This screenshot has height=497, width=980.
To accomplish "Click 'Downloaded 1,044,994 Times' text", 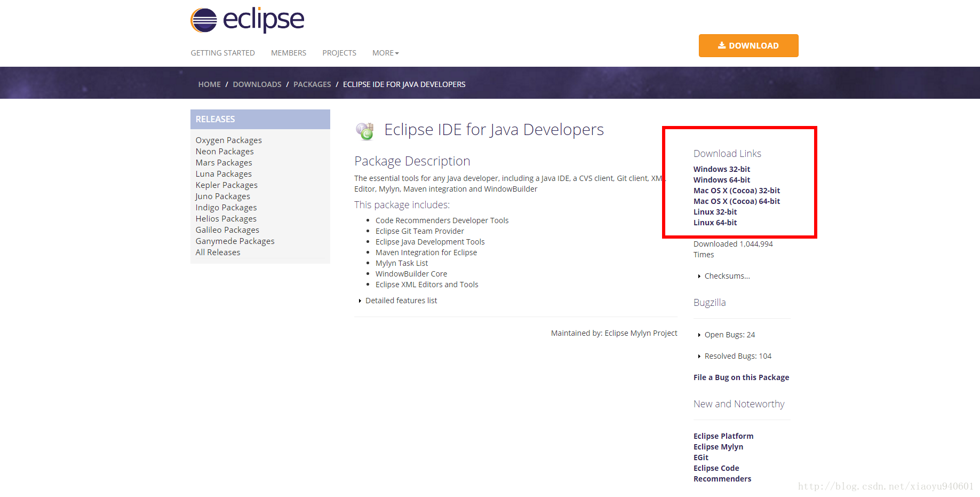I will click(733, 249).
